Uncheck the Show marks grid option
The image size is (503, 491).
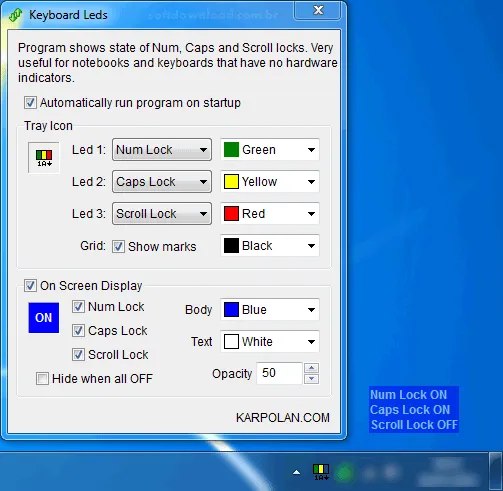pos(118,247)
